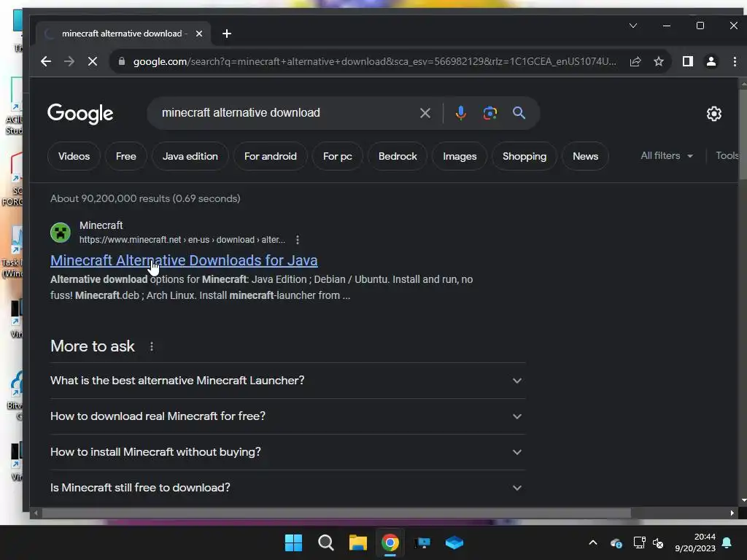Open the blue box app in the taskbar
Image resolution: width=747 pixels, height=560 pixels.
point(454,542)
